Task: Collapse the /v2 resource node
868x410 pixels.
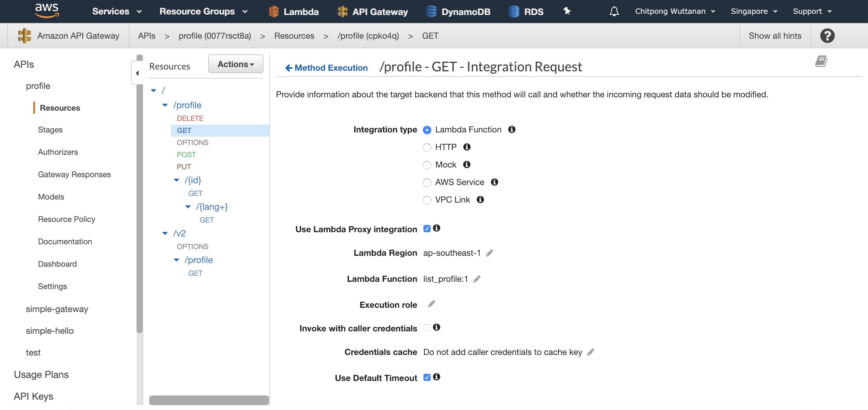Action: (165, 233)
